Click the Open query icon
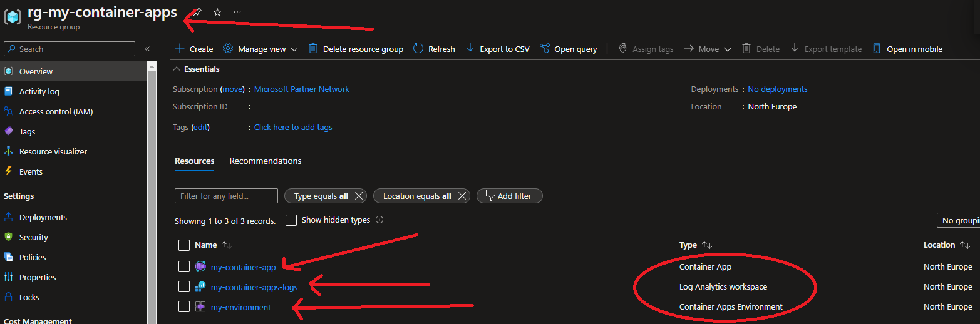This screenshot has height=324, width=980. pos(544,49)
